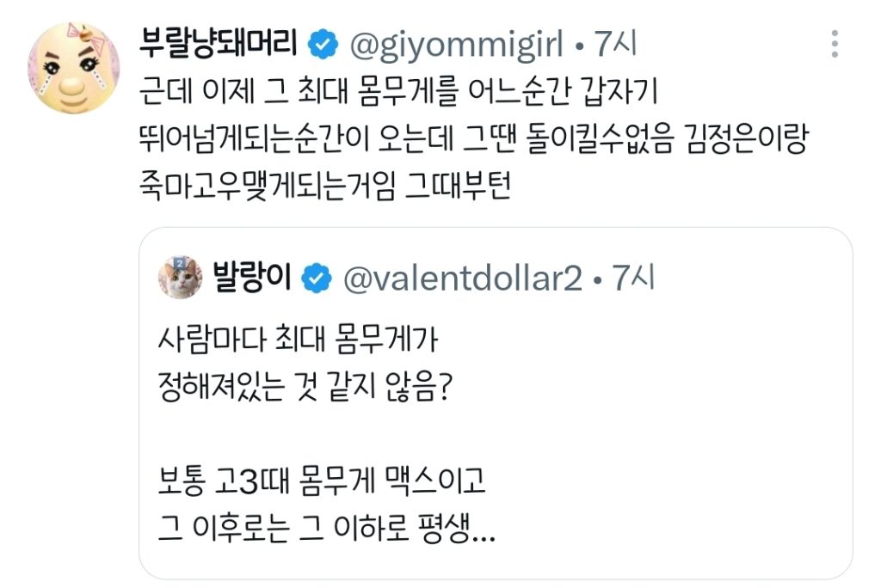Image resolution: width=881 pixels, height=588 pixels.
Task: Click the verified badge next to 발랑이
Action: 317,279
